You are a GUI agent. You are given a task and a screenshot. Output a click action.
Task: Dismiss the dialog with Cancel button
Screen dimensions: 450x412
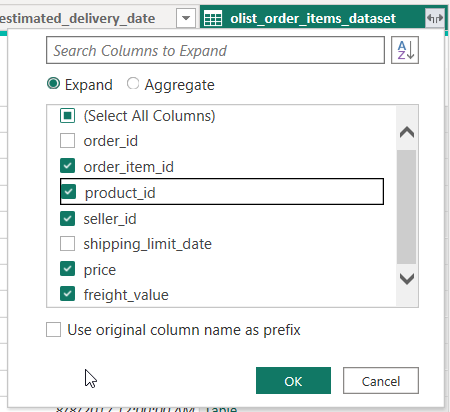coord(381,381)
